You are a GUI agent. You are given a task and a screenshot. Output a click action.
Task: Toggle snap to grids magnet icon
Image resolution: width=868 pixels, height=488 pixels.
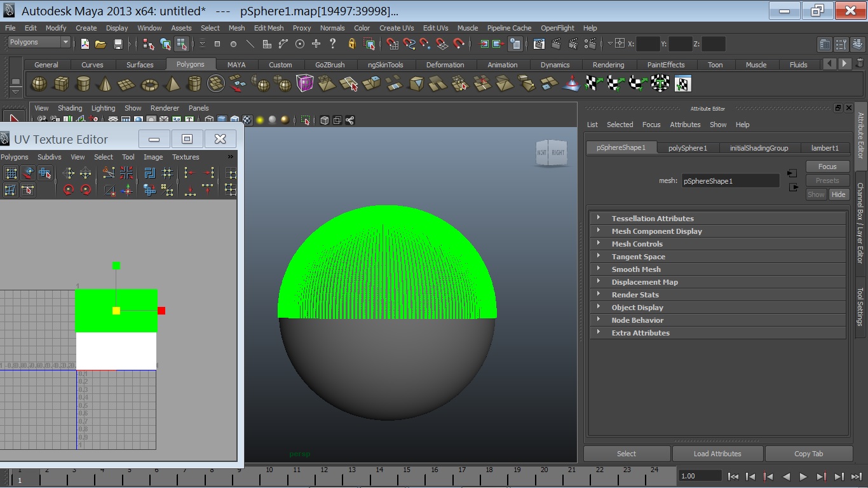click(392, 44)
